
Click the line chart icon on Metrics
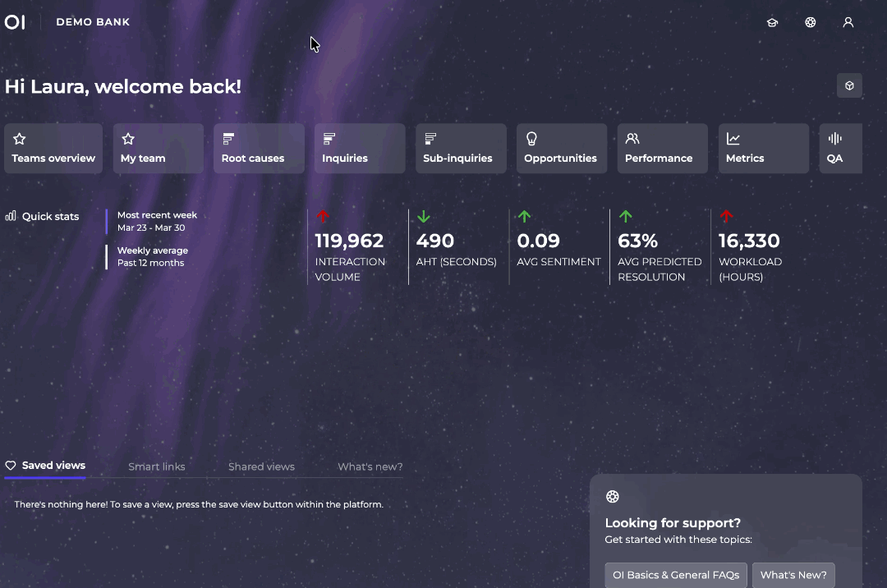[x=733, y=139]
